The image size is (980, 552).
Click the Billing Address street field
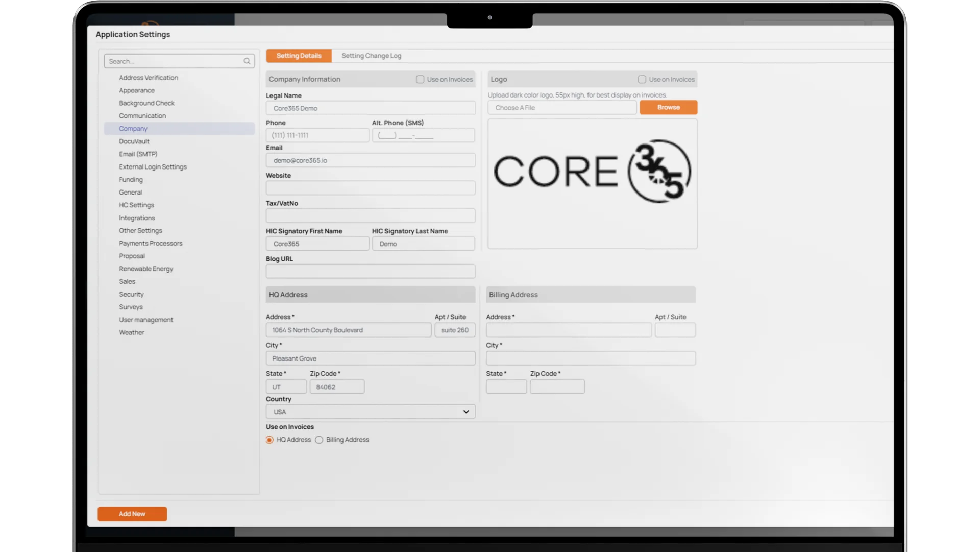pos(569,330)
